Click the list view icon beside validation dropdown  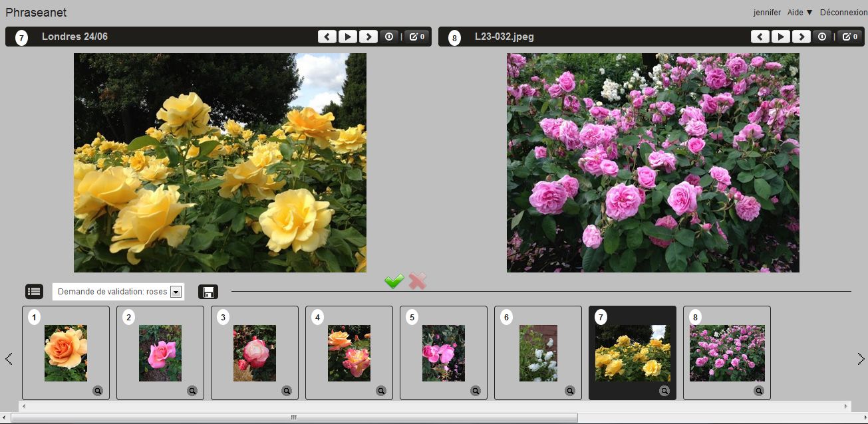pyautogui.click(x=34, y=291)
